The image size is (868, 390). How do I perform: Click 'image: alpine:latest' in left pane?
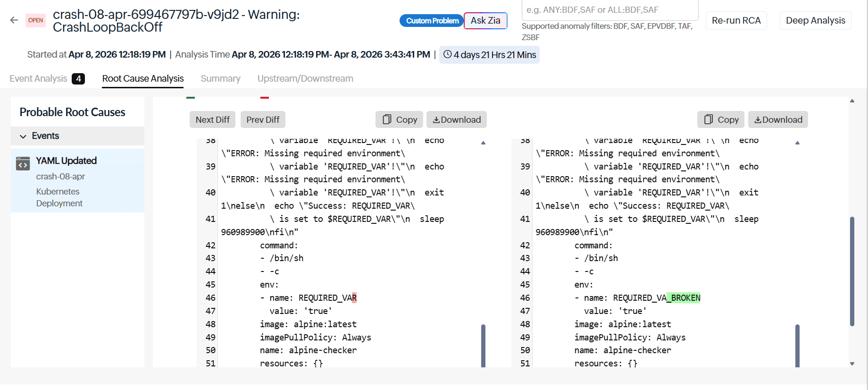[308, 324]
